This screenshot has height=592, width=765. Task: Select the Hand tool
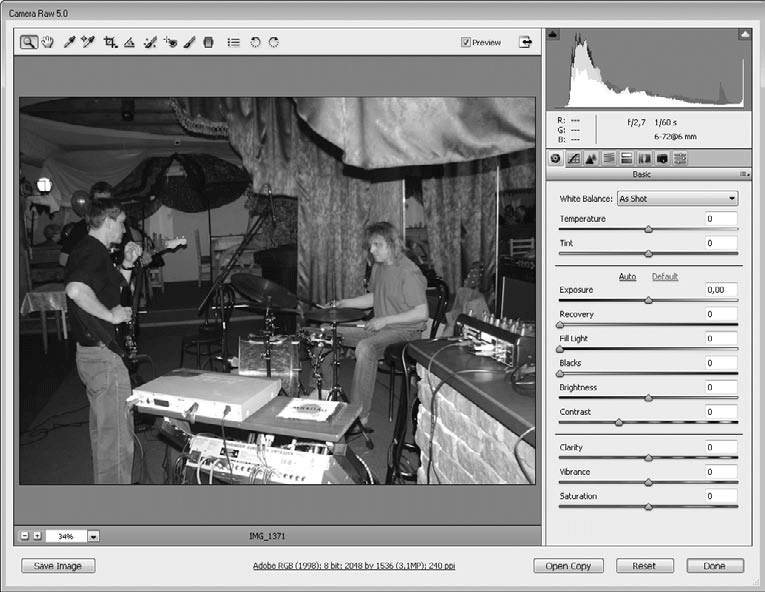(47, 42)
